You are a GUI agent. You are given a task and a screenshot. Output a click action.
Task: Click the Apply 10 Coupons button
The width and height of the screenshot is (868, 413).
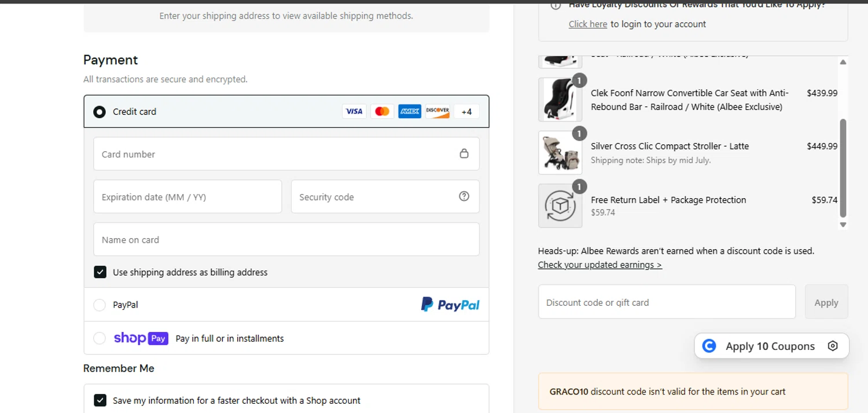pyautogui.click(x=771, y=346)
